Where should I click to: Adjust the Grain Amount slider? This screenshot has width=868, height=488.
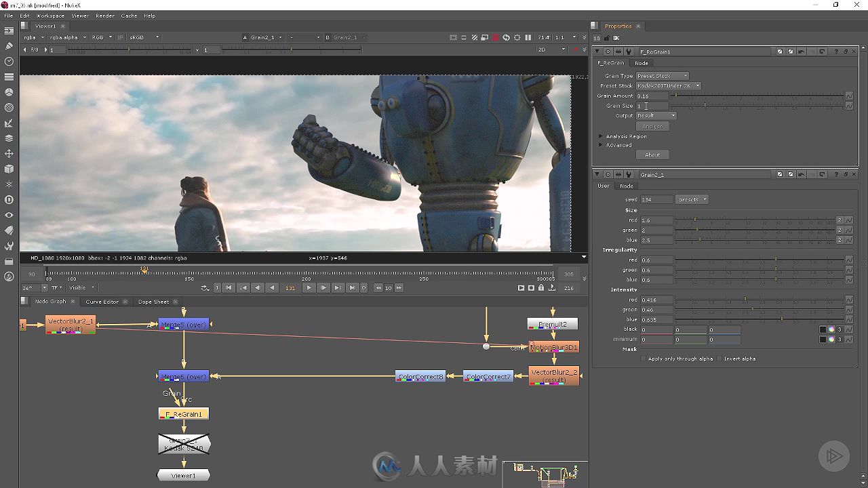pos(757,96)
